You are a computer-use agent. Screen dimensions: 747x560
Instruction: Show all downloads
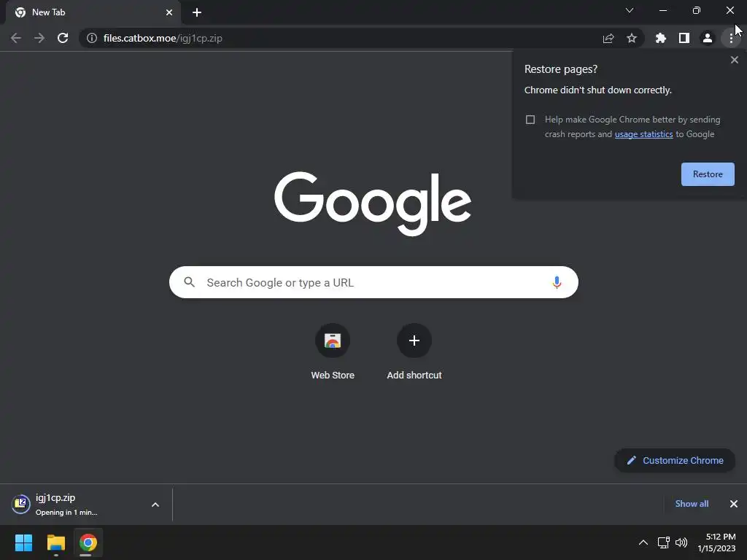tap(692, 504)
